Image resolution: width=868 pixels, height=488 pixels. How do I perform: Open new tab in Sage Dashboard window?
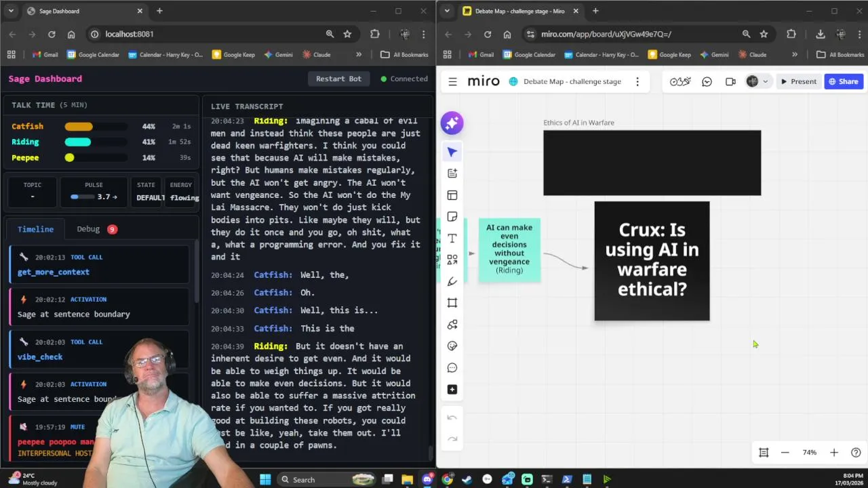click(x=159, y=11)
